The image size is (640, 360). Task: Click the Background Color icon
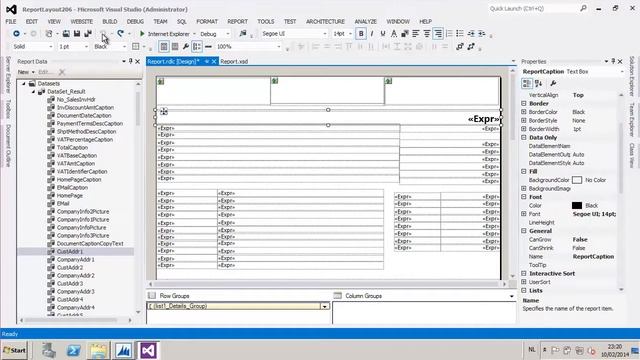coord(405,33)
